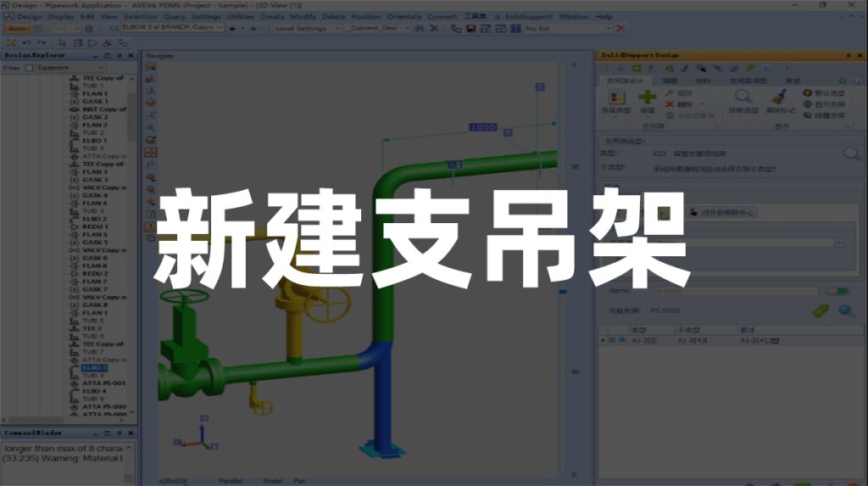Click the 子类型替换 button
This screenshot has height=486, width=868.
[690, 115]
